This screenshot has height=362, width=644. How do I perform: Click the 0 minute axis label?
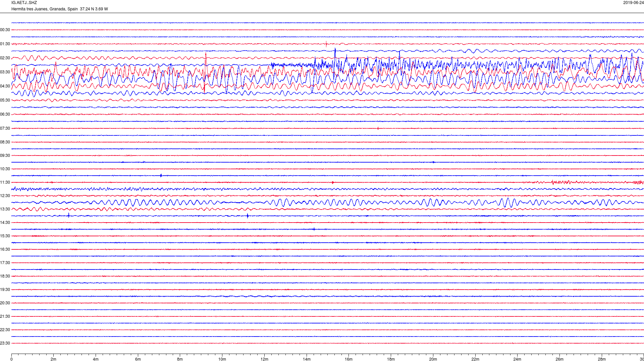pyautogui.click(x=11, y=359)
